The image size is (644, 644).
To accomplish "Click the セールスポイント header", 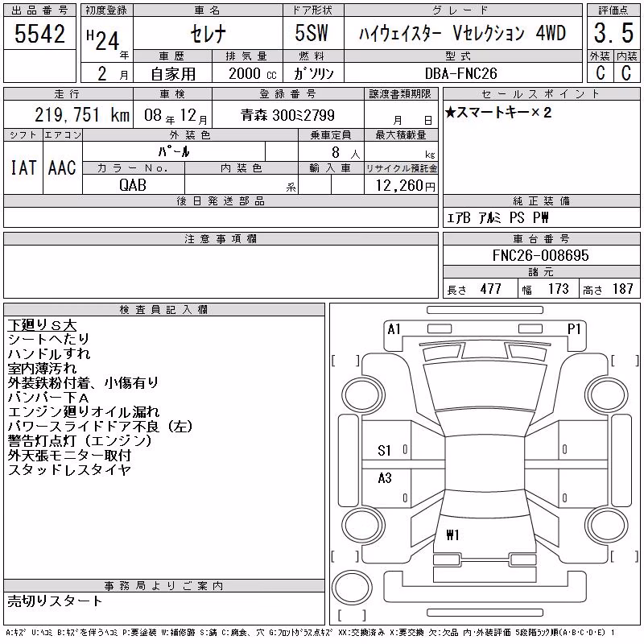I will point(541,93).
